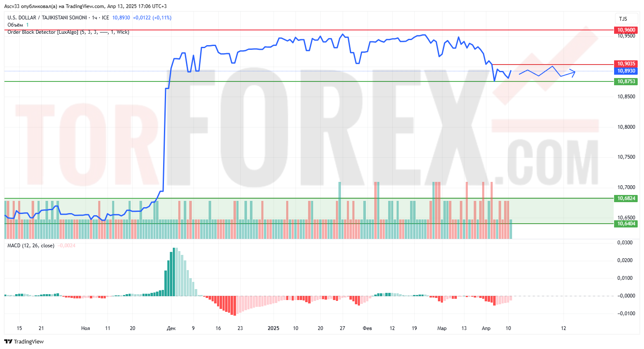Click the red 10,9035 resistance price tag
Image resolution: width=644 pixels, height=349 pixels.
(626, 64)
